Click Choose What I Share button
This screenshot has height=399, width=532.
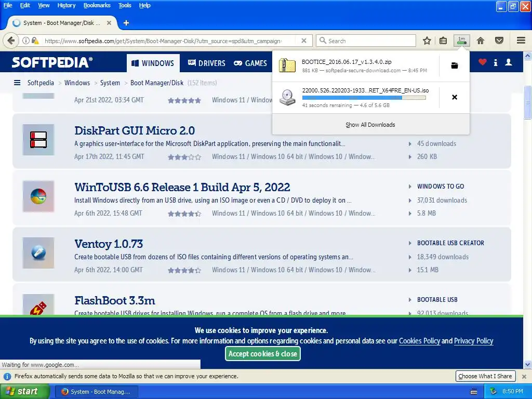click(x=485, y=376)
